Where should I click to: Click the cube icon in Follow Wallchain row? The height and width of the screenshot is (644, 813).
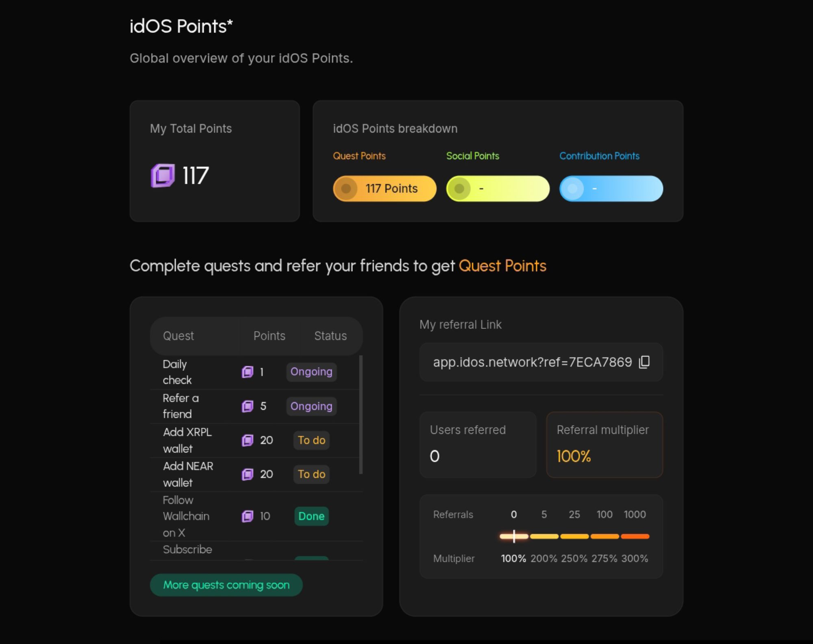[x=247, y=516]
